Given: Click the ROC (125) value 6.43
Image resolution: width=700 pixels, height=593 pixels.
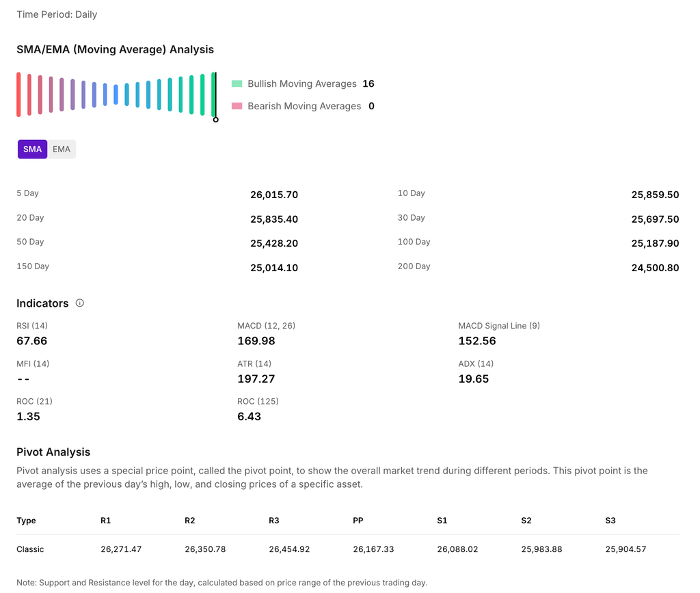Looking at the screenshot, I should coord(250,416).
